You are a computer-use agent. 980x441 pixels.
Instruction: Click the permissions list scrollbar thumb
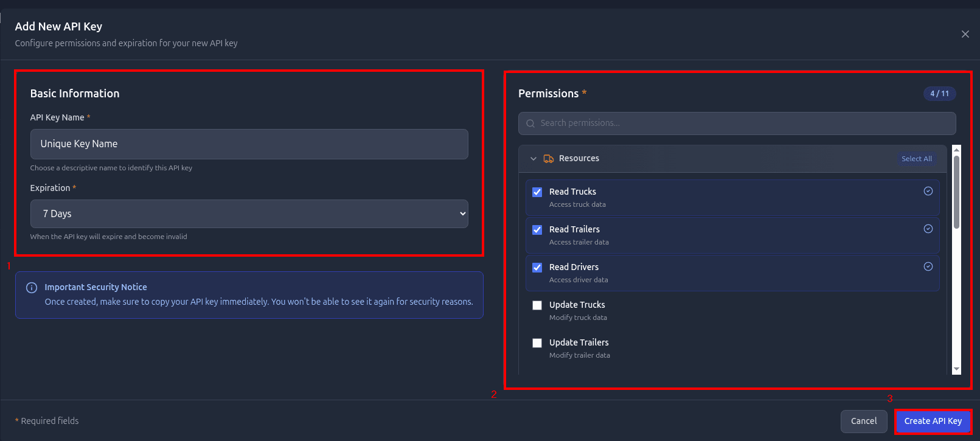click(x=956, y=192)
